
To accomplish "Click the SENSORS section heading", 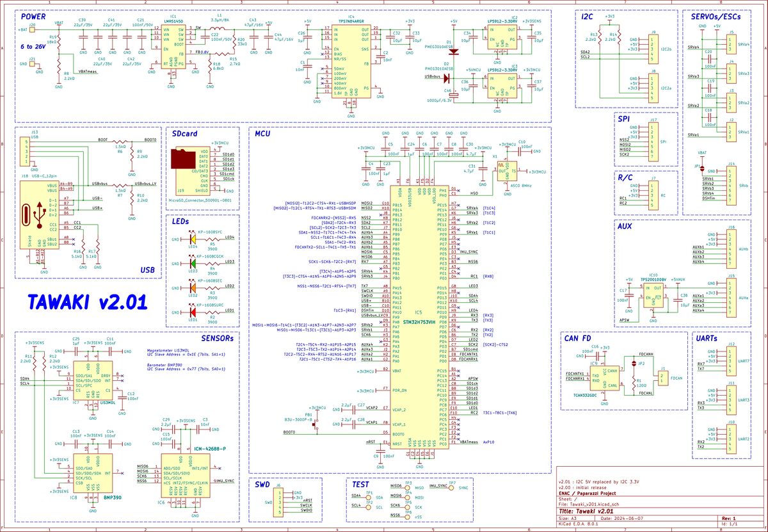I will pos(218,337).
